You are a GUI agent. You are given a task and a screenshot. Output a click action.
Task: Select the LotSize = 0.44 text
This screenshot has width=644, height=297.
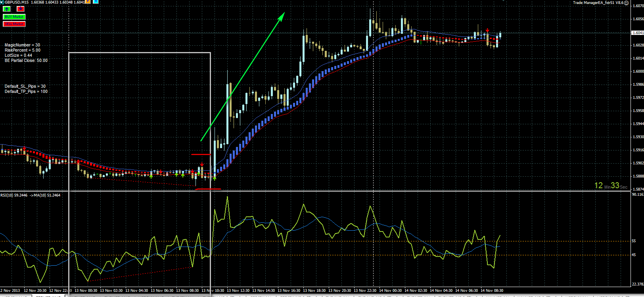(18, 56)
